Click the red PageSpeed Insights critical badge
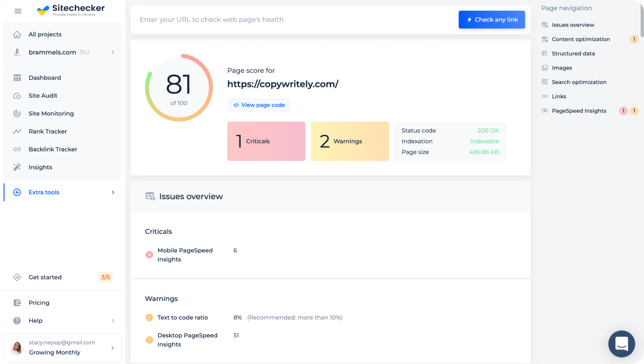Viewport: 644px width, 364px height. [x=624, y=111]
